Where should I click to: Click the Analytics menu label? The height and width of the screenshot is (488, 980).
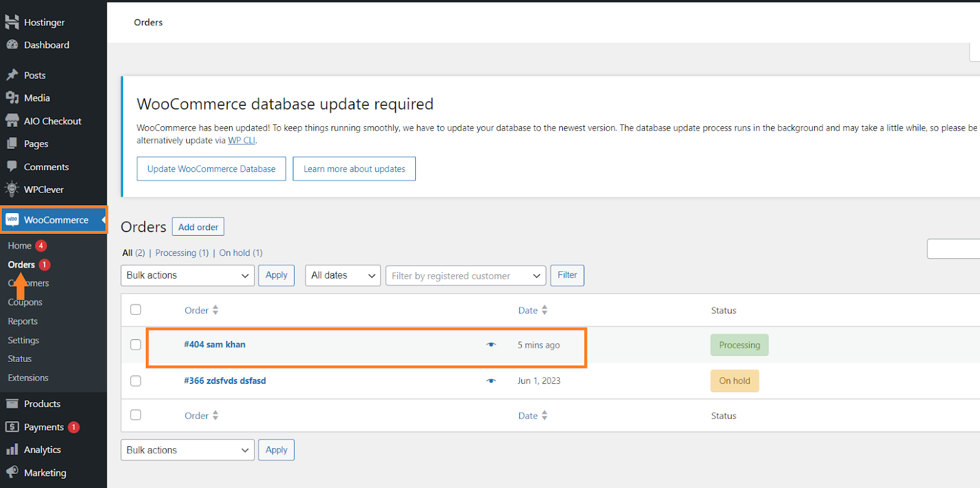[42, 450]
